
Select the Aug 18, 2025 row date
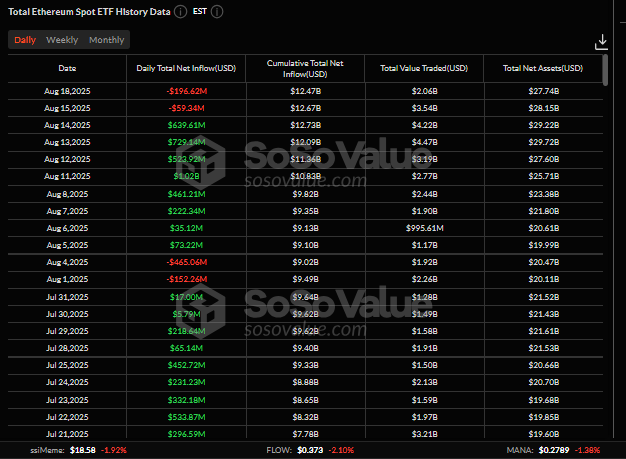pos(67,91)
